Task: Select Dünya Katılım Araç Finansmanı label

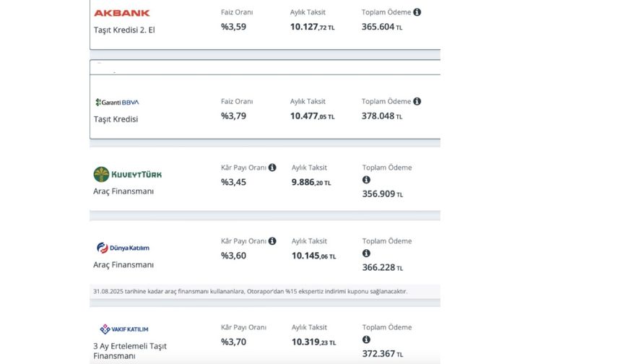Action: [123, 264]
